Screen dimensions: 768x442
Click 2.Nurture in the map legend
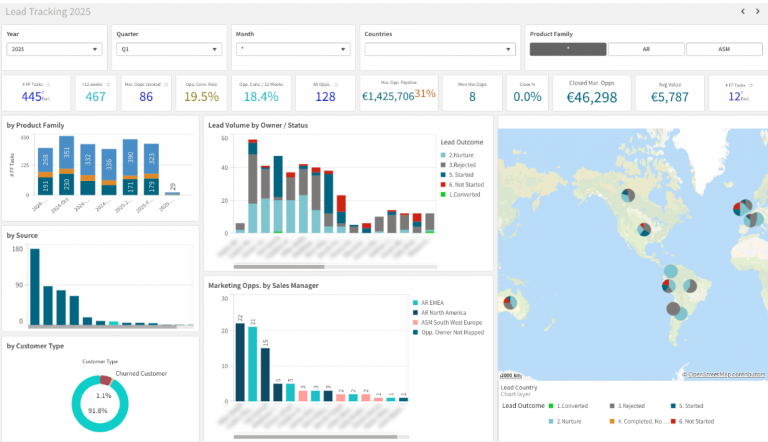point(565,421)
